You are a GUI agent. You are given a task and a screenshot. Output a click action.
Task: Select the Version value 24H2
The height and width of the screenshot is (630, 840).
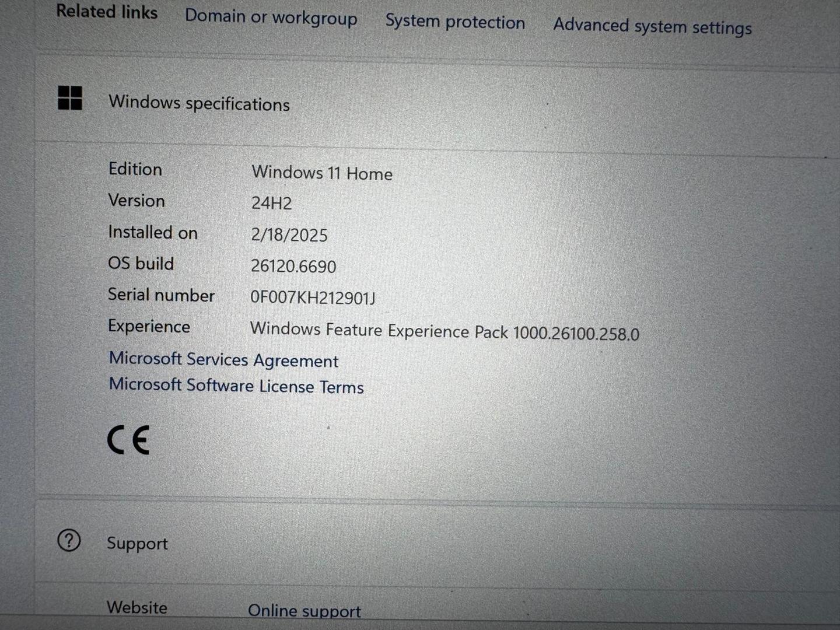tap(271, 203)
